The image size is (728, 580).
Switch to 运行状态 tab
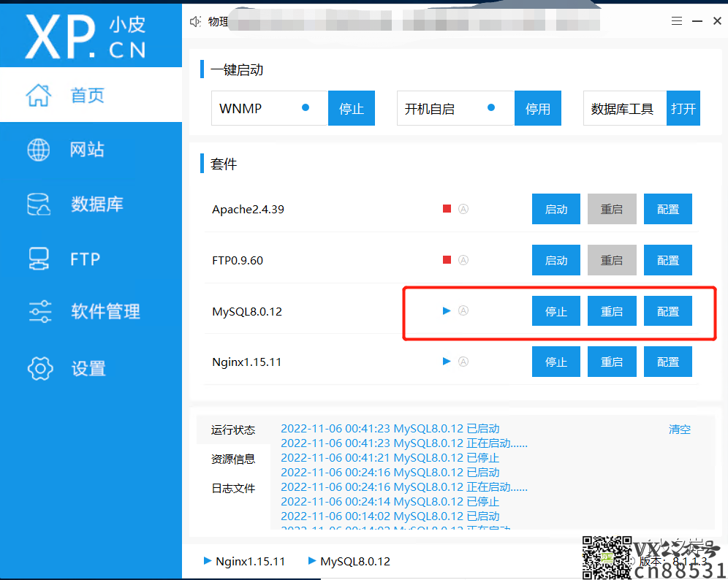click(233, 430)
